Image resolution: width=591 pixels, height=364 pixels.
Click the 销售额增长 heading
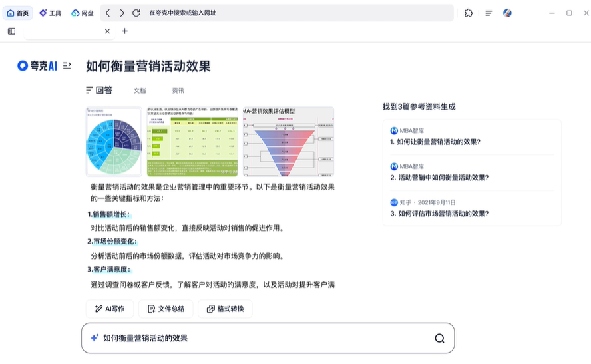tap(109, 214)
